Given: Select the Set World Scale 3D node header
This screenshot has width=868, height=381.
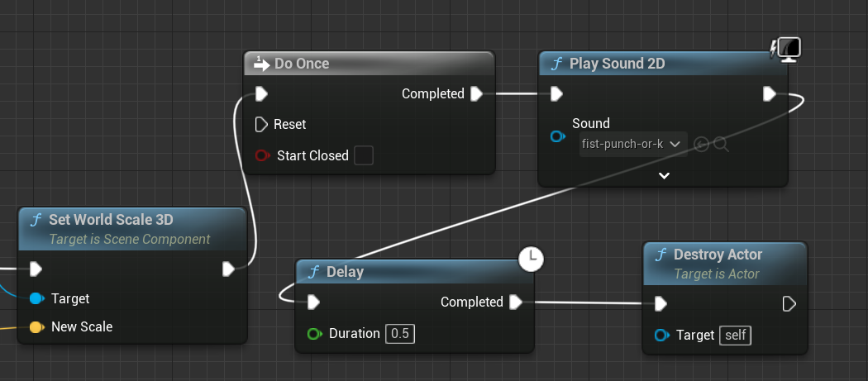Looking at the screenshot, I should [132, 229].
